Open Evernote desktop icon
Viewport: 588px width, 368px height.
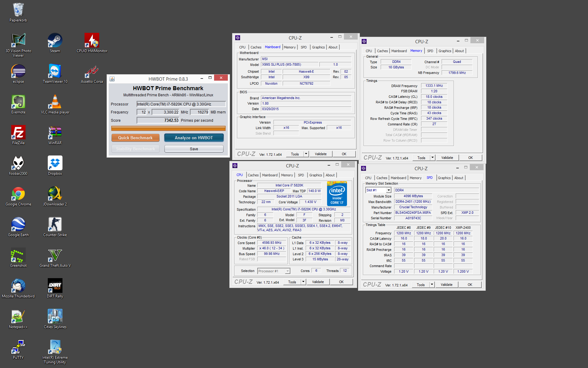click(18, 104)
